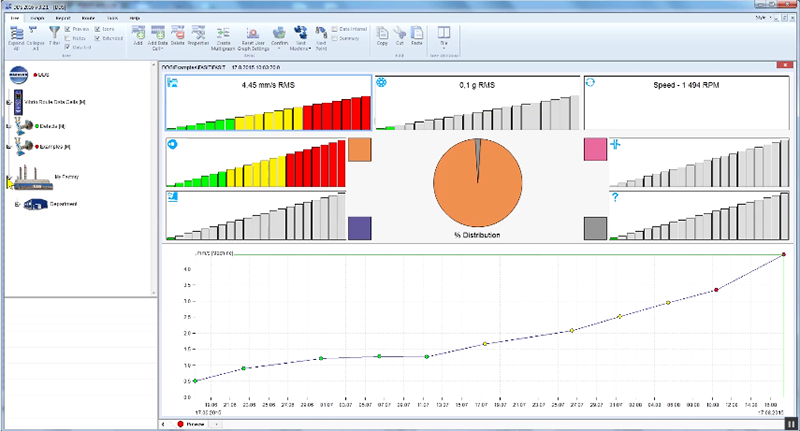This screenshot has width=800, height=431.
Task: Click the Expand All ribbon icon
Action: pos(16,38)
